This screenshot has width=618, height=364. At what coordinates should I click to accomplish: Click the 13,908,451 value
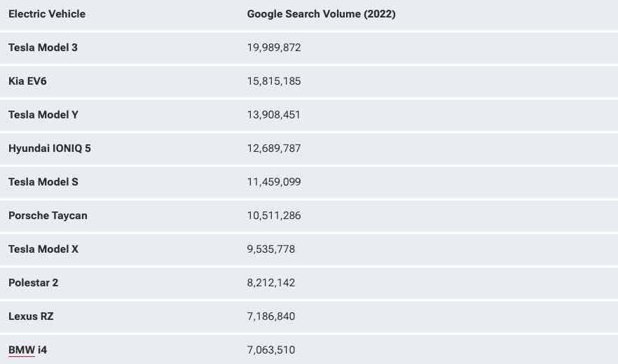(x=274, y=115)
